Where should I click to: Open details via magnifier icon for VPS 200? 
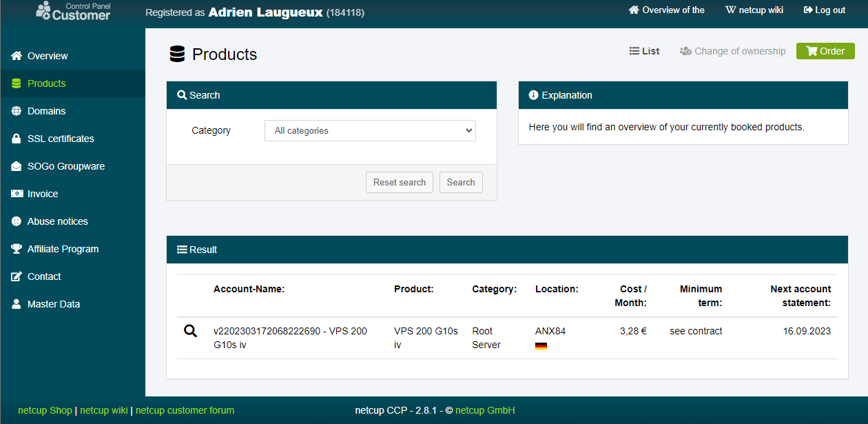[x=190, y=331]
